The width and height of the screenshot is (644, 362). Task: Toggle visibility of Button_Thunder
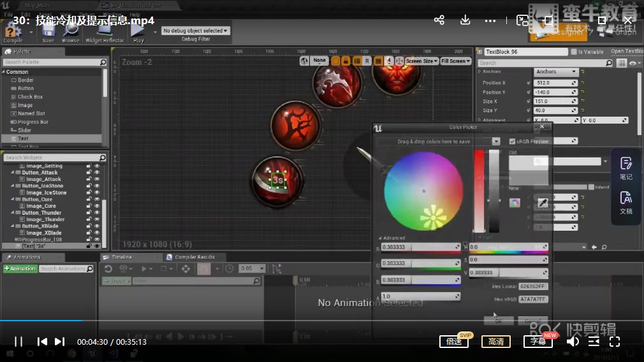pyautogui.click(x=97, y=213)
